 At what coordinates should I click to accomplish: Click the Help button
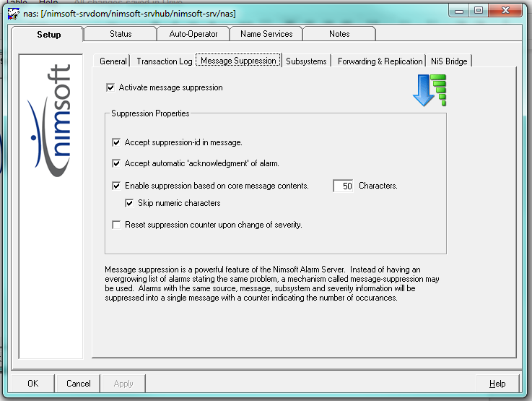point(497,384)
